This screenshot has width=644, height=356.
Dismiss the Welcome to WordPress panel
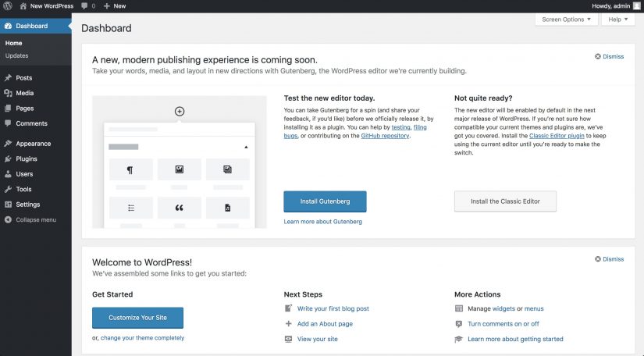(x=610, y=259)
